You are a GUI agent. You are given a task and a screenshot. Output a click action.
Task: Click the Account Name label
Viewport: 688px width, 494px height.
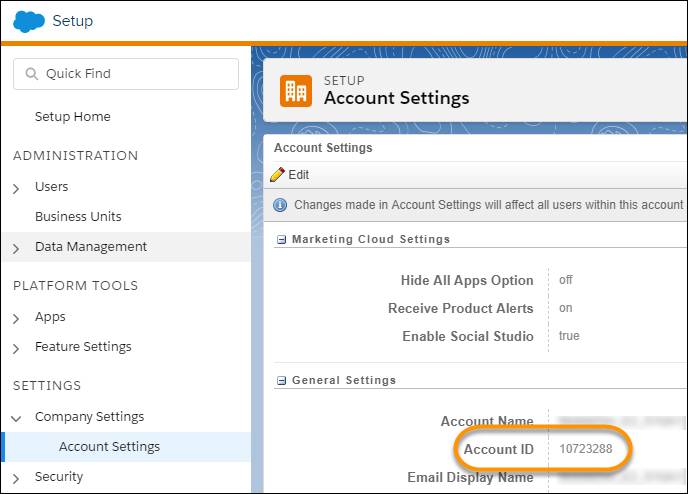pyautogui.click(x=487, y=421)
